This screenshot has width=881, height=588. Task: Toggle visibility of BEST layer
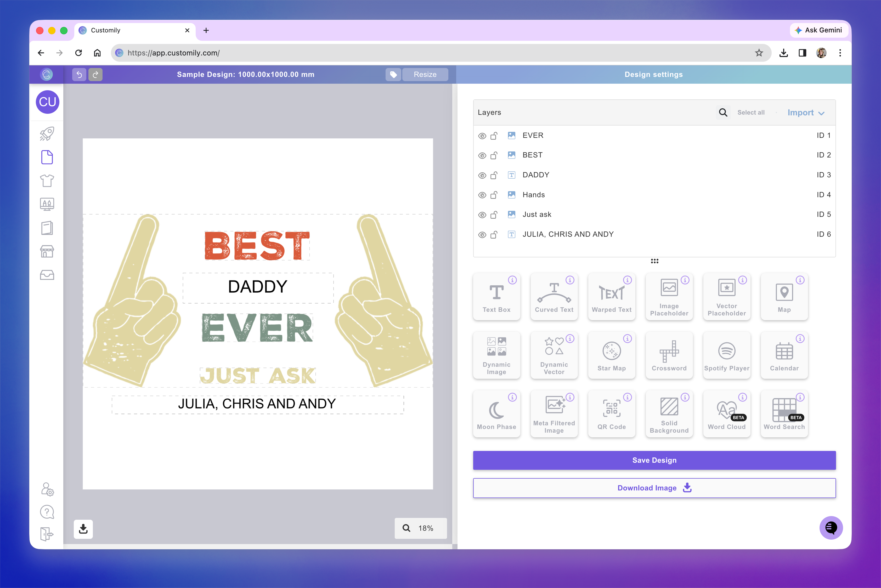coord(482,156)
